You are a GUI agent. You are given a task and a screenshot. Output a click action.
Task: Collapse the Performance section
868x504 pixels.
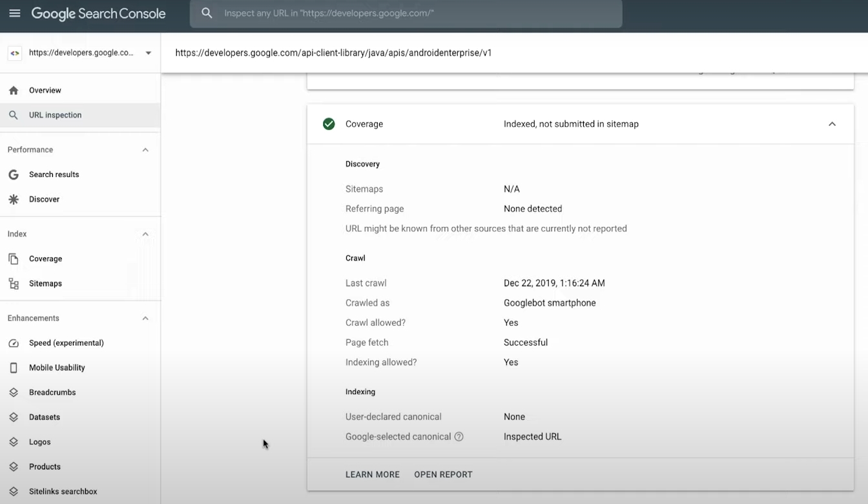[x=145, y=150]
